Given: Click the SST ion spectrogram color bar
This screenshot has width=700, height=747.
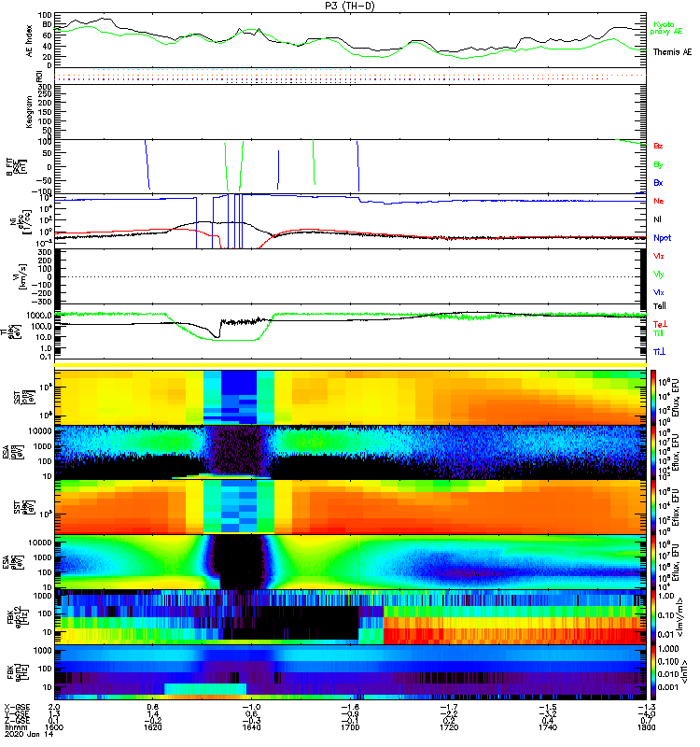Looking at the screenshot, I should (653, 397).
